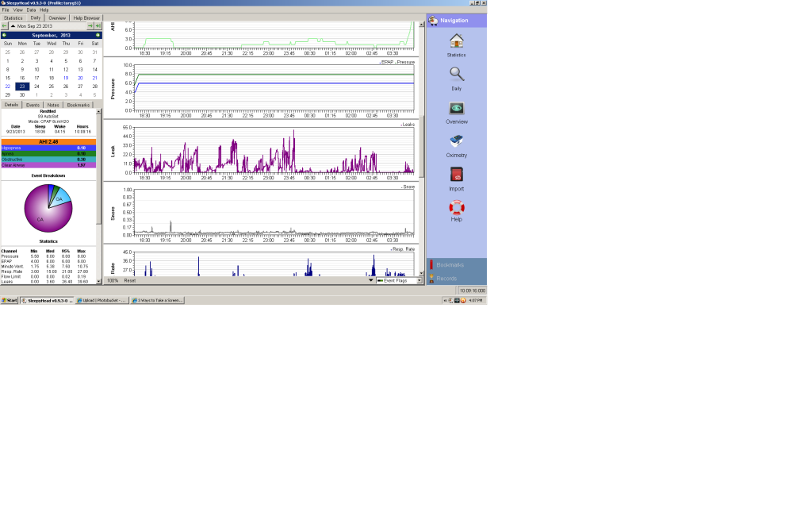Click the Clear Airway purple color bar

[x=48, y=165]
